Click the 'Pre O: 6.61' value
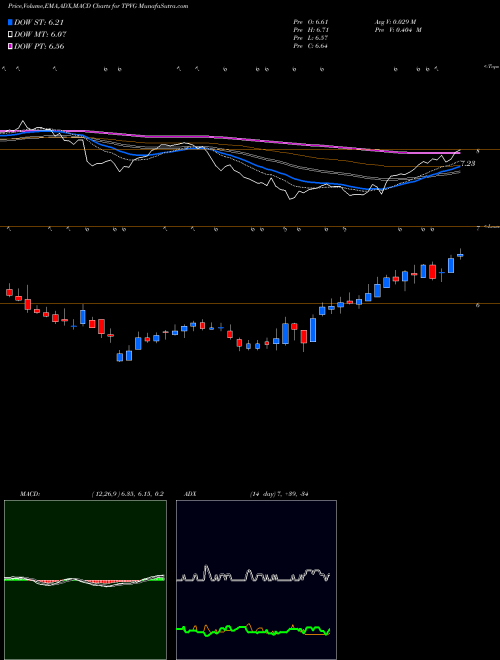Screen dimensions: 500x660 tap(311, 22)
